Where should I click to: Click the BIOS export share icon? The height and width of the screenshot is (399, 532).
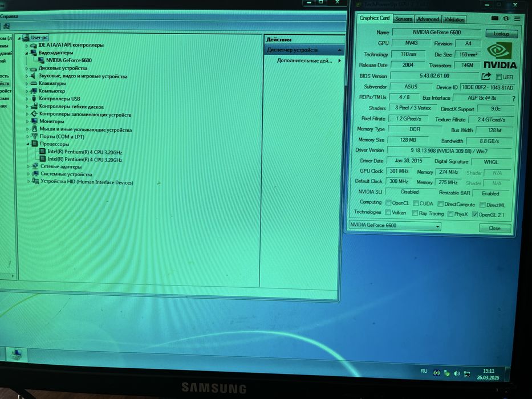pyautogui.click(x=486, y=76)
